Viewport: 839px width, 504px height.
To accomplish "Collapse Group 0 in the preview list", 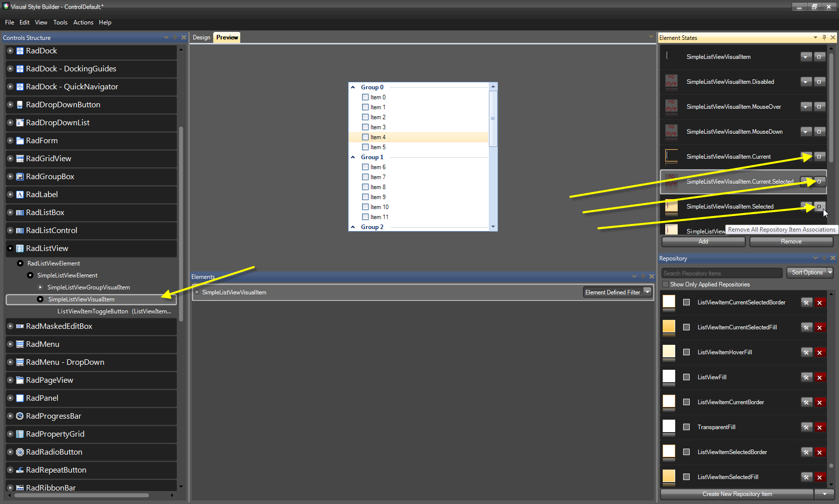I will coord(353,87).
